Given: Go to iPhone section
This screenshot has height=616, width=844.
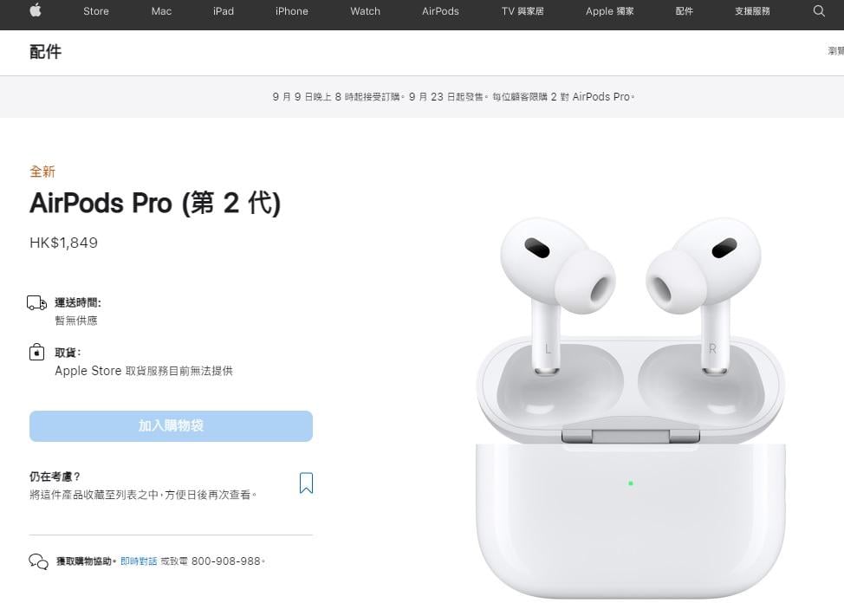Looking at the screenshot, I should point(292,11).
